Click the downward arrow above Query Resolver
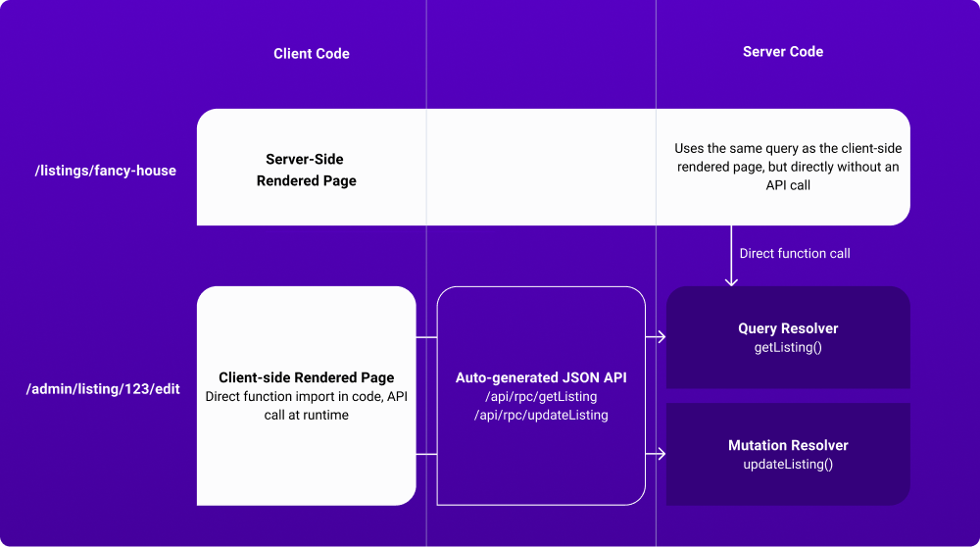The height and width of the screenshot is (547, 980). coord(730,257)
